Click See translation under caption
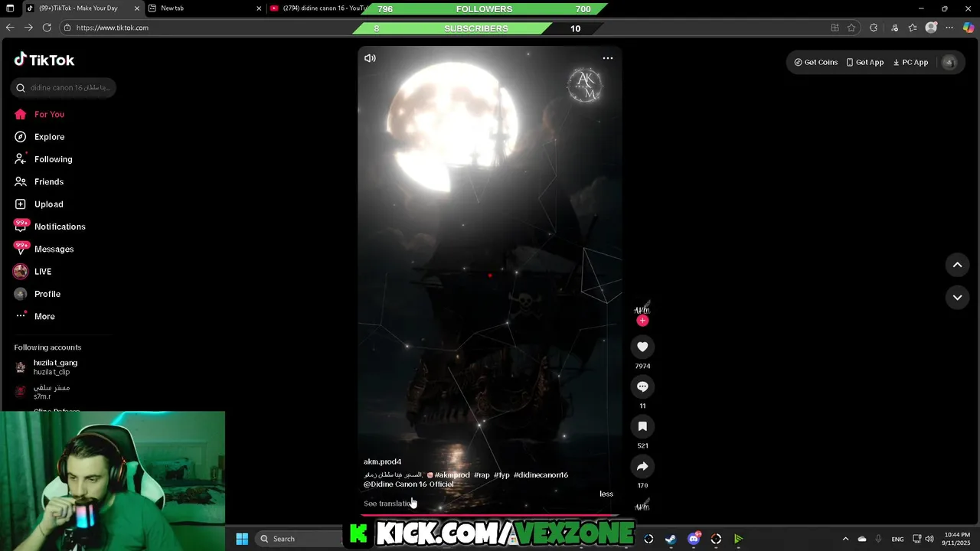The height and width of the screenshot is (551, 980). tap(388, 504)
